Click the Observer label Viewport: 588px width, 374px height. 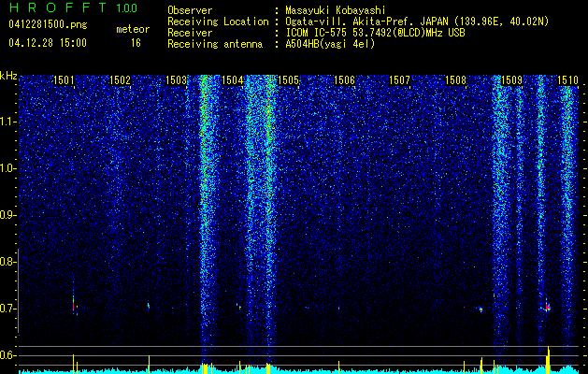click(x=190, y=10)
